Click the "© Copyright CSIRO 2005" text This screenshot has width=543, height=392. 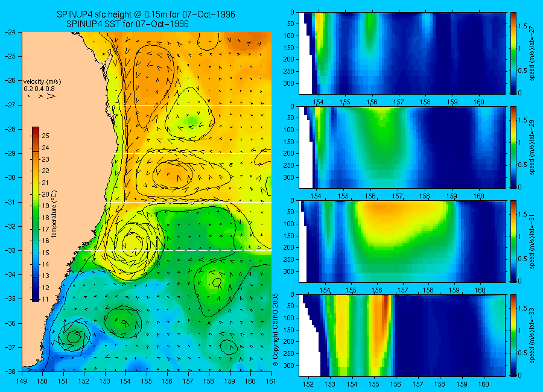click(x=275, y=330)
